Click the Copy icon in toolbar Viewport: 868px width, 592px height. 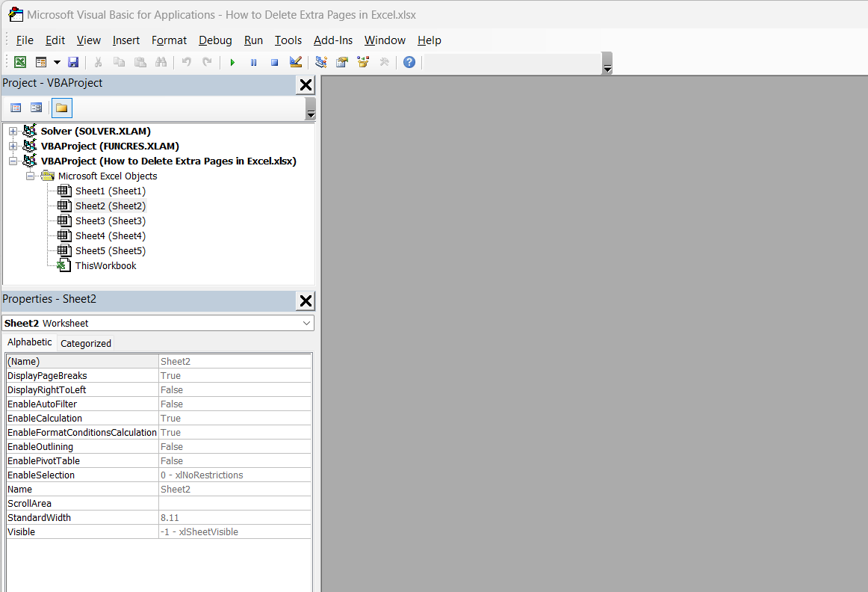coord(119,62)
